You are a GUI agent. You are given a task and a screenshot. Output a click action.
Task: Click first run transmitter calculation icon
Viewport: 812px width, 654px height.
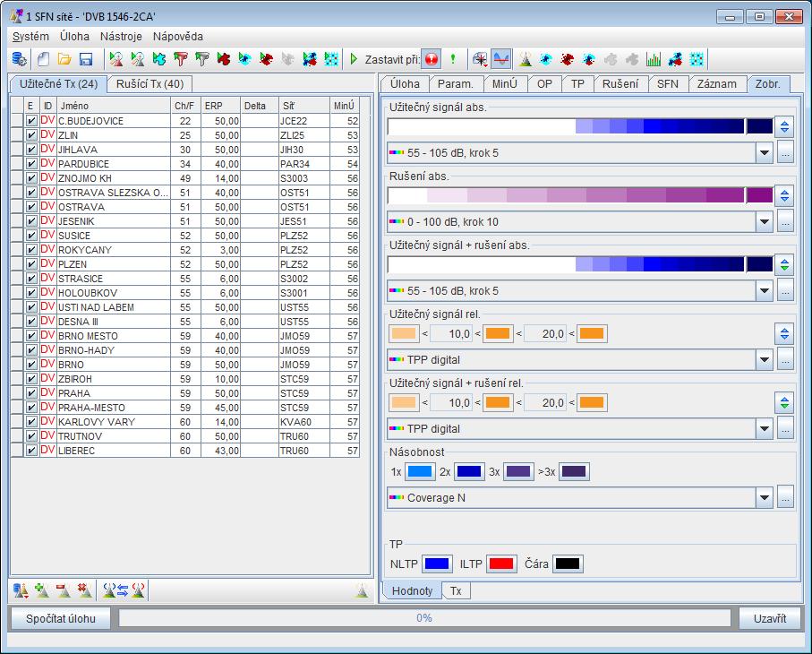click(x=116, y=59)
